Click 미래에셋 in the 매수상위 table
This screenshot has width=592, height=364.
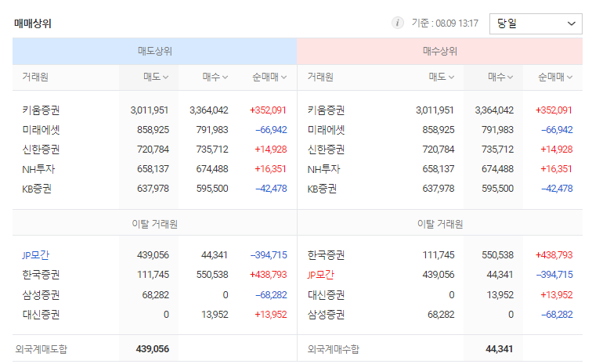(x=327, y=130)
